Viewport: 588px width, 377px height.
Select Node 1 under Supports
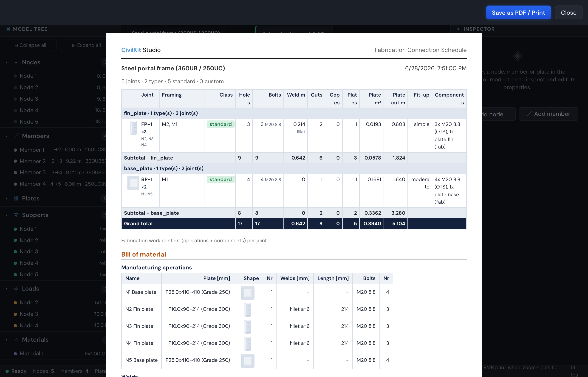tap(53, 229)
